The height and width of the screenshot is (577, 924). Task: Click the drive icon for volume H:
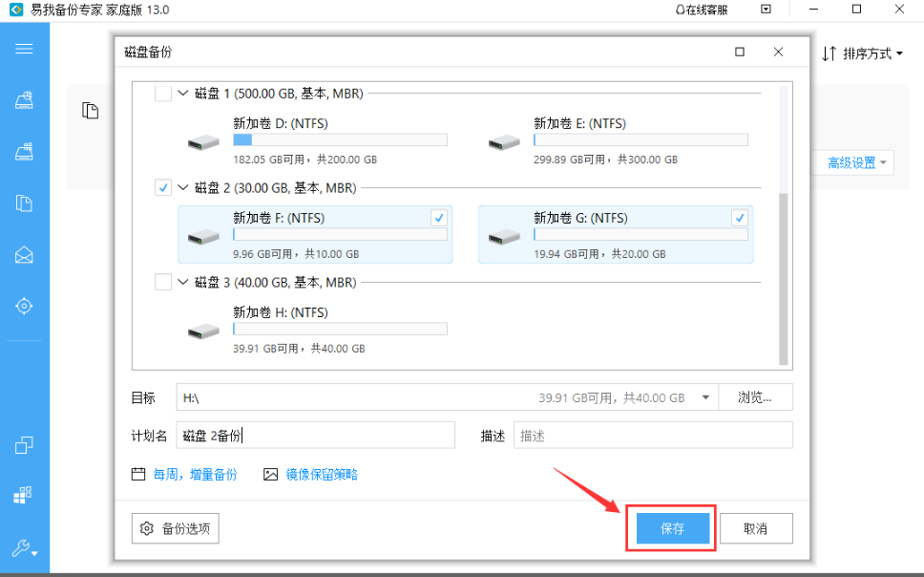pos(203,331)
